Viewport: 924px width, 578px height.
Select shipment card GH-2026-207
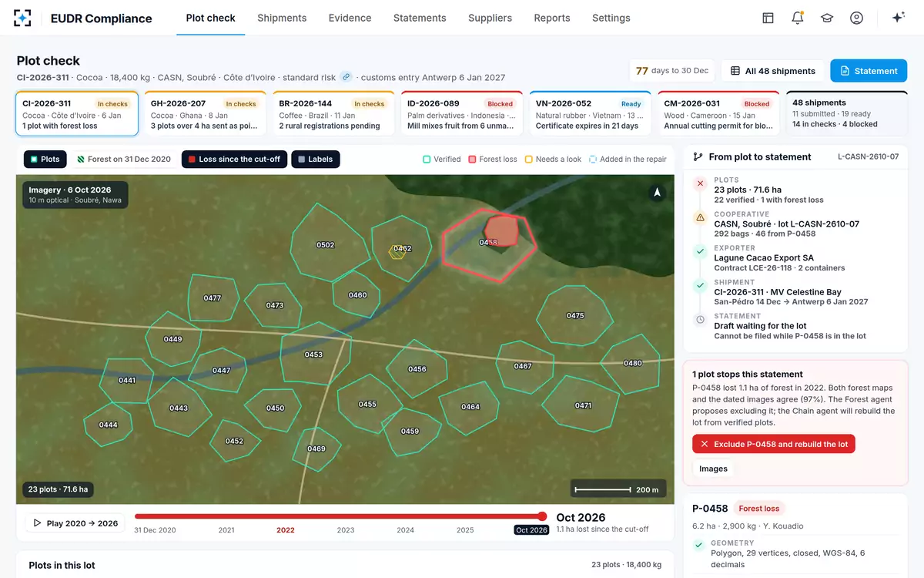(x=205, y=113)
